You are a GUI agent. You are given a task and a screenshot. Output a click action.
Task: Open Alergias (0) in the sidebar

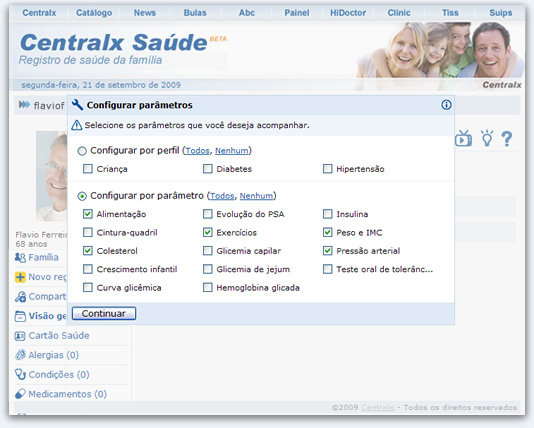53,355
